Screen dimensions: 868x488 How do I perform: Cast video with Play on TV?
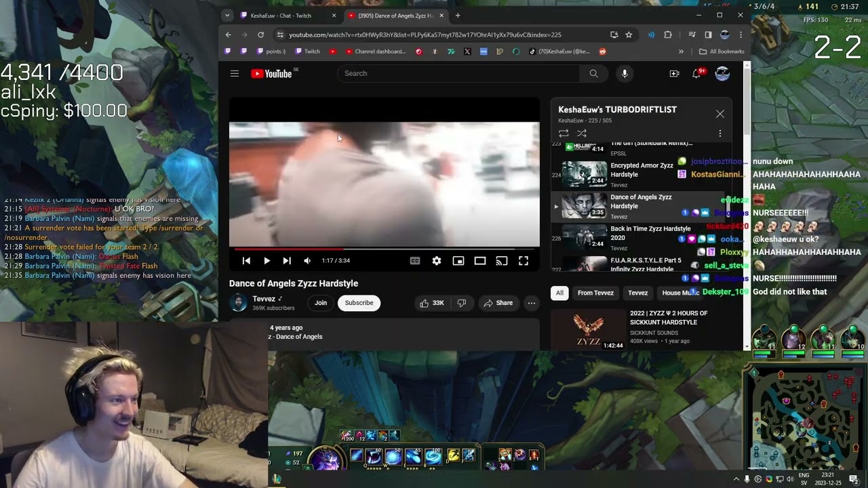tap(502, 261)
